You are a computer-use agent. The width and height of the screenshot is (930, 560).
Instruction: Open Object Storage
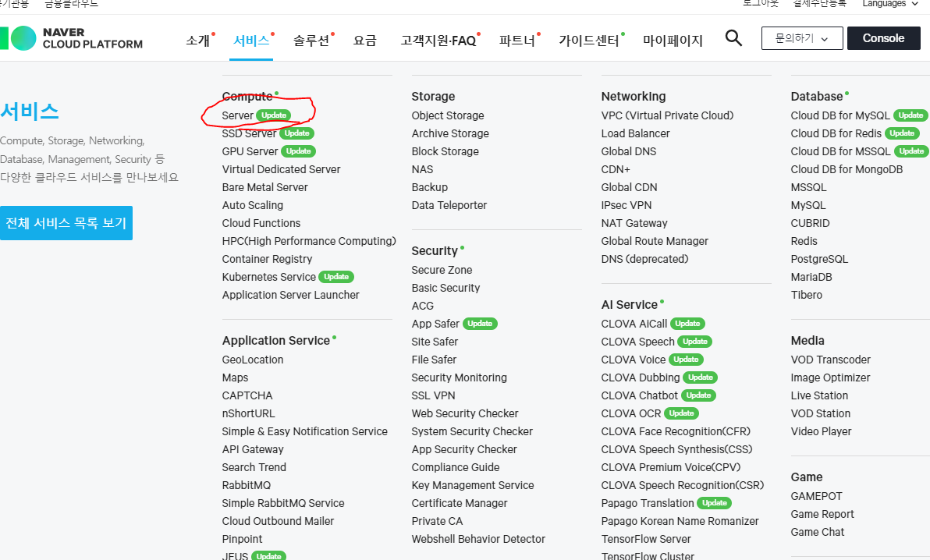[x=448, y=115]
